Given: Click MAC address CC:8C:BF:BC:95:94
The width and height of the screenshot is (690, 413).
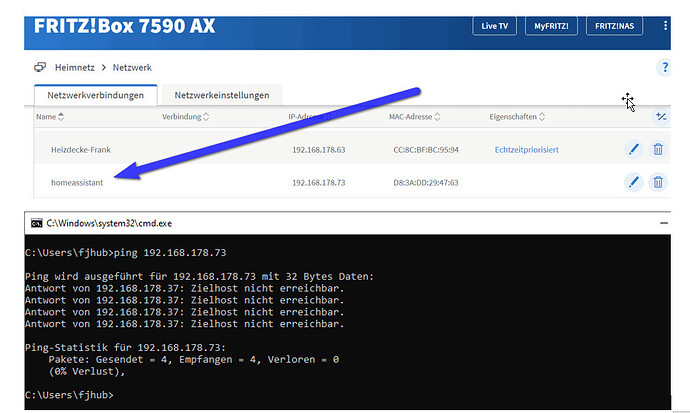Looking at the screenshot, I should 426,150.
